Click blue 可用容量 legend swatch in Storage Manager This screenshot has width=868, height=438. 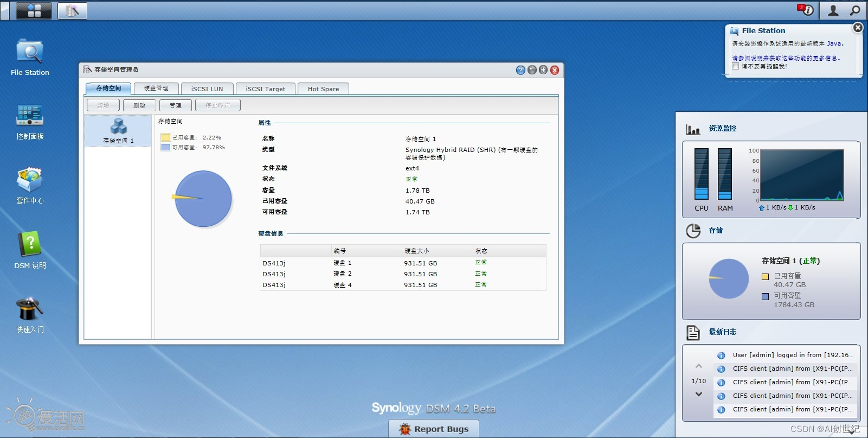166,147
